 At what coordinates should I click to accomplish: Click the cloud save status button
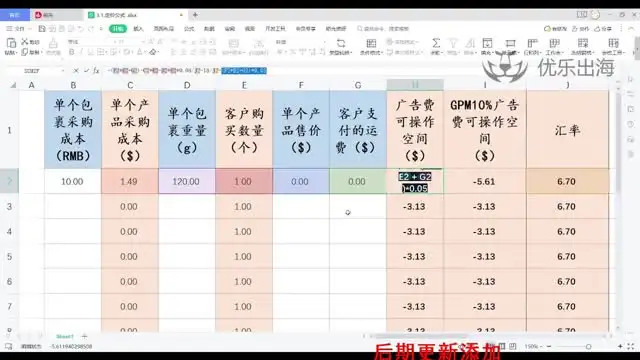click(556, 29)
